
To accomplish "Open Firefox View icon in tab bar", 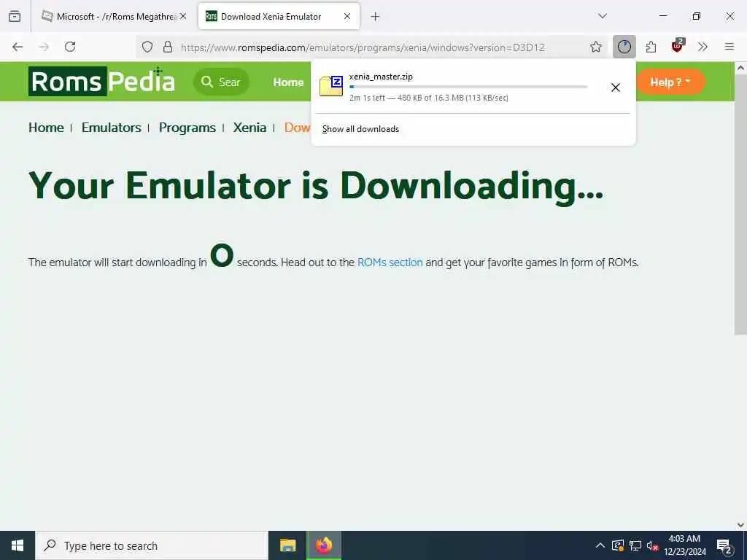I will point(15,17).
